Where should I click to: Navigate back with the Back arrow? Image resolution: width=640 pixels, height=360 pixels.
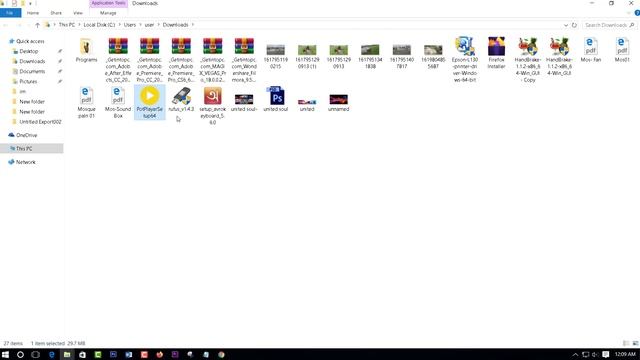point(6,25)
